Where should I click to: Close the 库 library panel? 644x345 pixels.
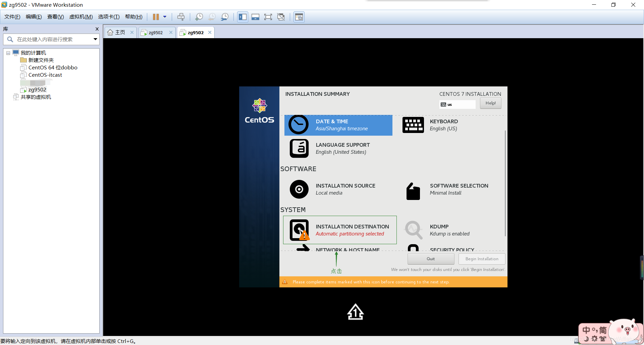point(97,29)
